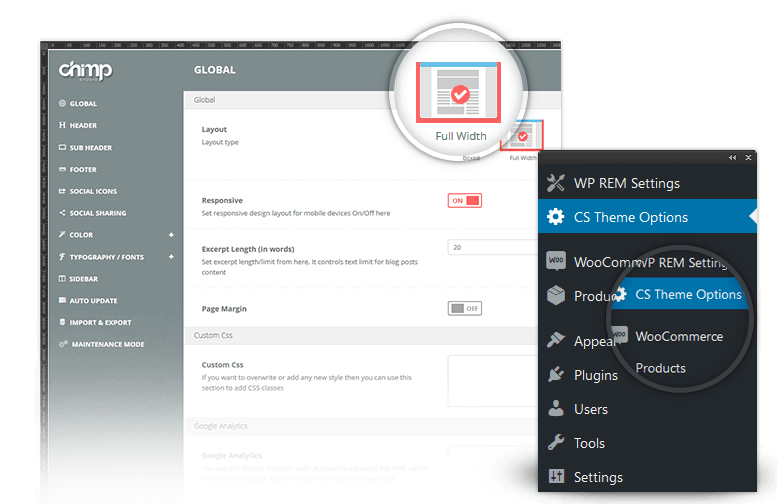The height and width of the screenshot is (504, 777).
Task: Open the Typography / Fonts menu item
Action: coord(107,257)
